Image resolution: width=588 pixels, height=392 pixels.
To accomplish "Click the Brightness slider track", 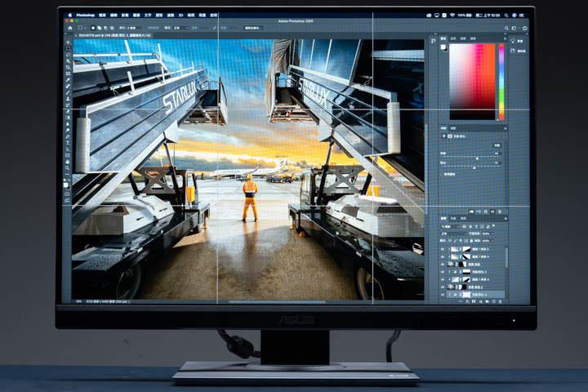I will tap(471, 157).
